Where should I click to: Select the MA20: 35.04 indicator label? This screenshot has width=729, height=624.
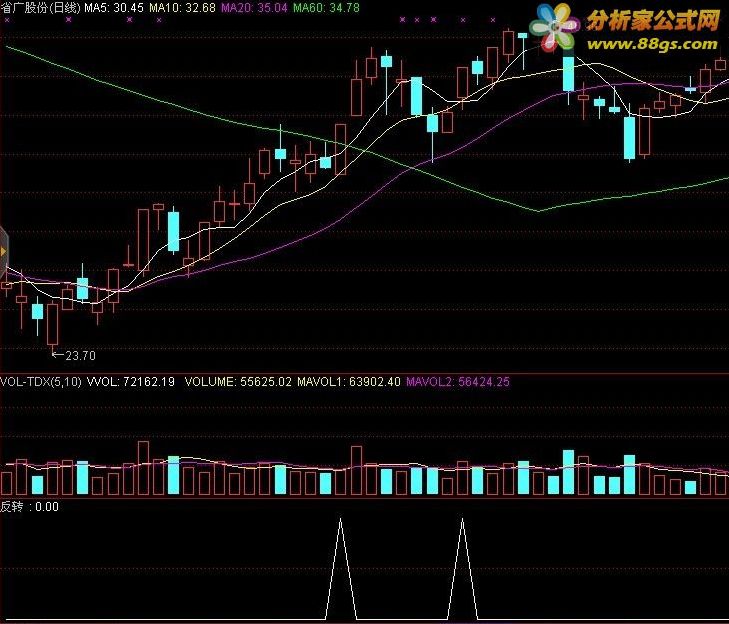click(x=254, y=7)
